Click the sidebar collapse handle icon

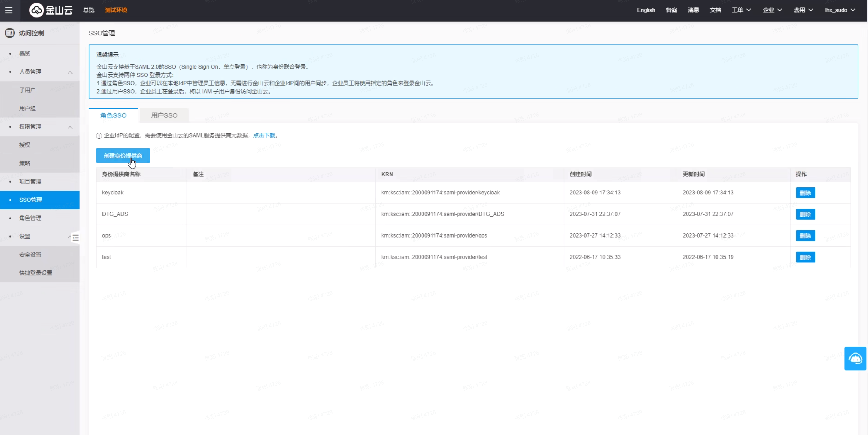(x=76, y=238)
